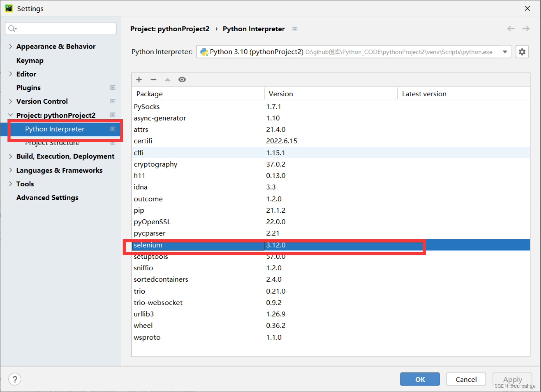
Task: Select the trio-websocket package row
Action: (x=331, y=303)
